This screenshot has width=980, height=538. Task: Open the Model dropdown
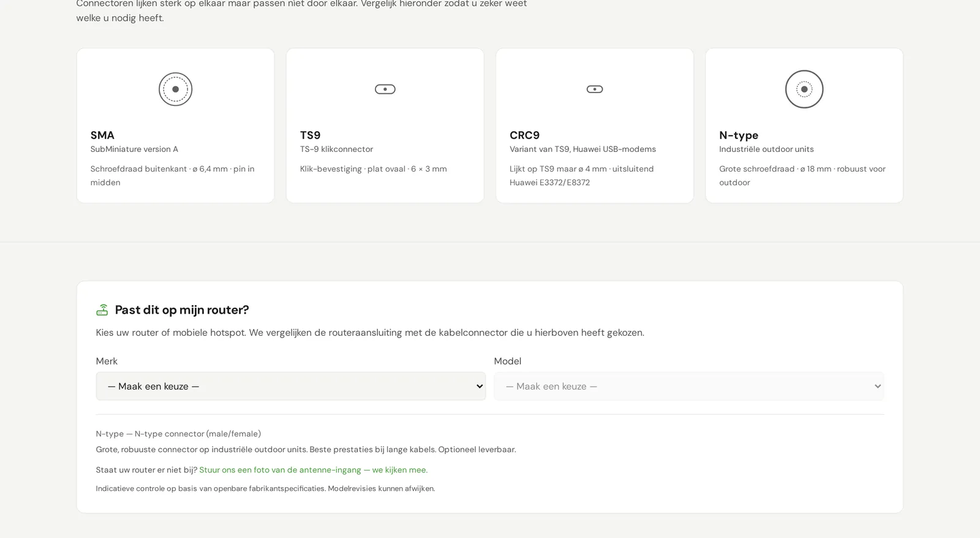click(689, 386)
